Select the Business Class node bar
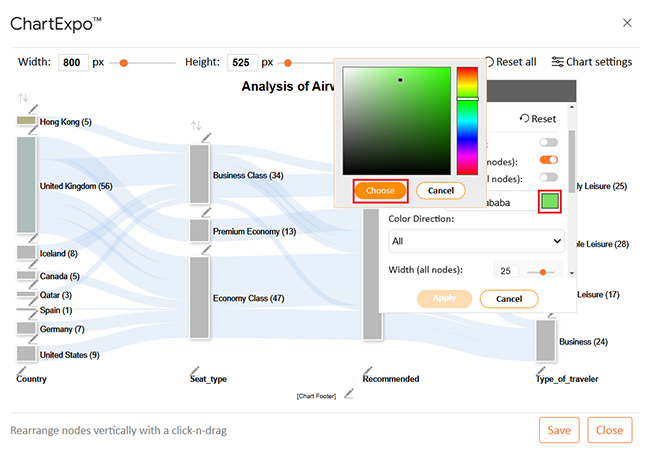 (x=199, y=174)
